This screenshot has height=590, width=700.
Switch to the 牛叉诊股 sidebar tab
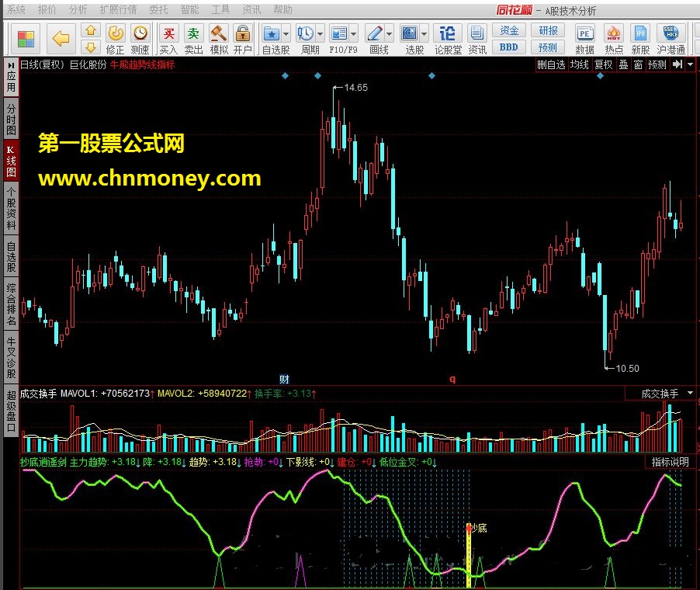pos(11,357)
